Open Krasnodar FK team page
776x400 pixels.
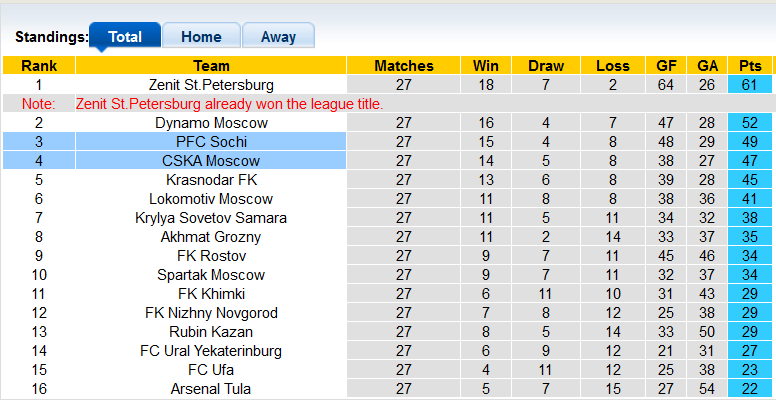pyautogui.click(x=211, y=180)
